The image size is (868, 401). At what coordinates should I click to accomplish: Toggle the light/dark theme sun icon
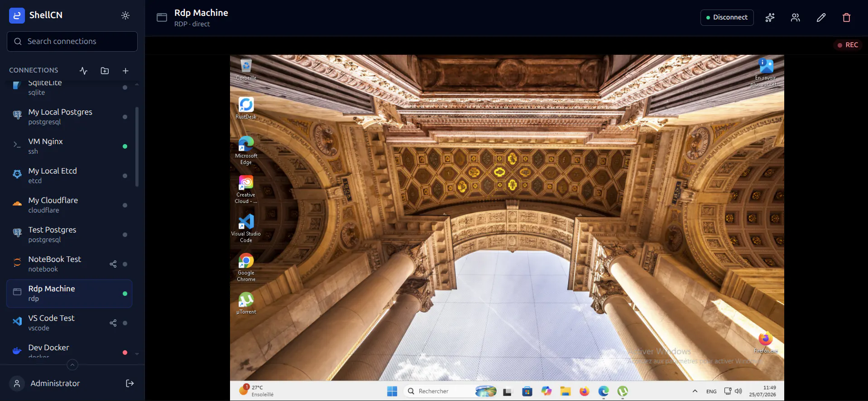[x=125, y=15]
